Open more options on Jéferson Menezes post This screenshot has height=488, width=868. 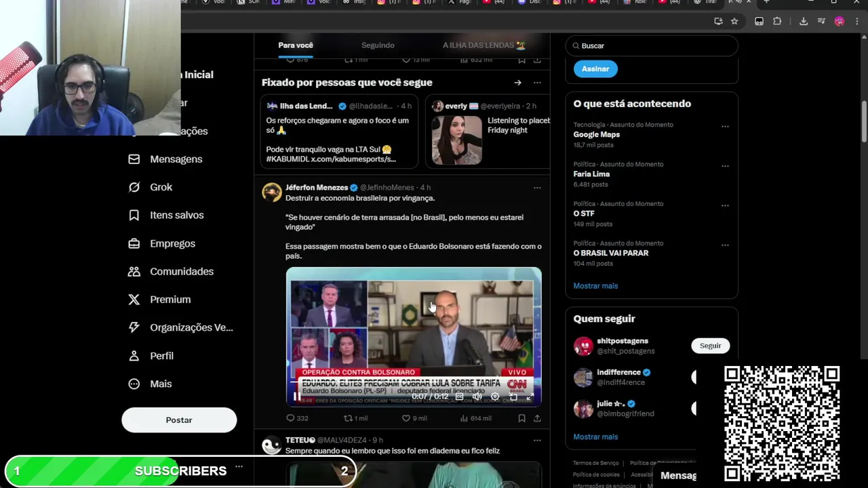point(537,188)
